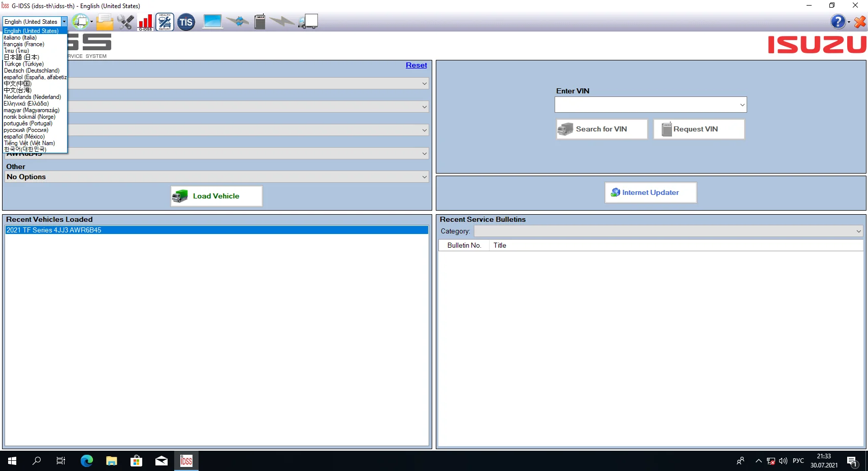Open the arrow beside the vehicle globe icon
Screen dimensions: 868x471
(x=91, y=22)
